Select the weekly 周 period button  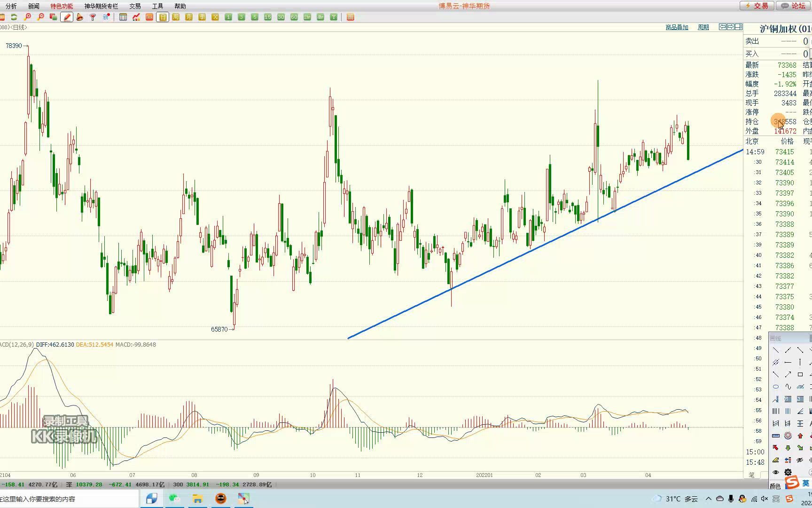(x=176, y=17)
